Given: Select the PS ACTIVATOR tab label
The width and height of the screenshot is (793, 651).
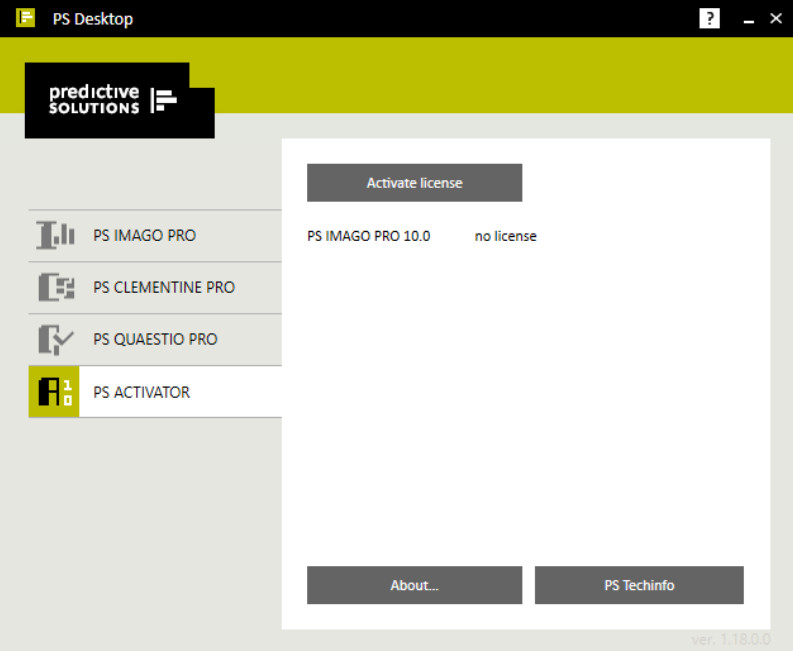Looking at the screenshot, I should point(142,392).
